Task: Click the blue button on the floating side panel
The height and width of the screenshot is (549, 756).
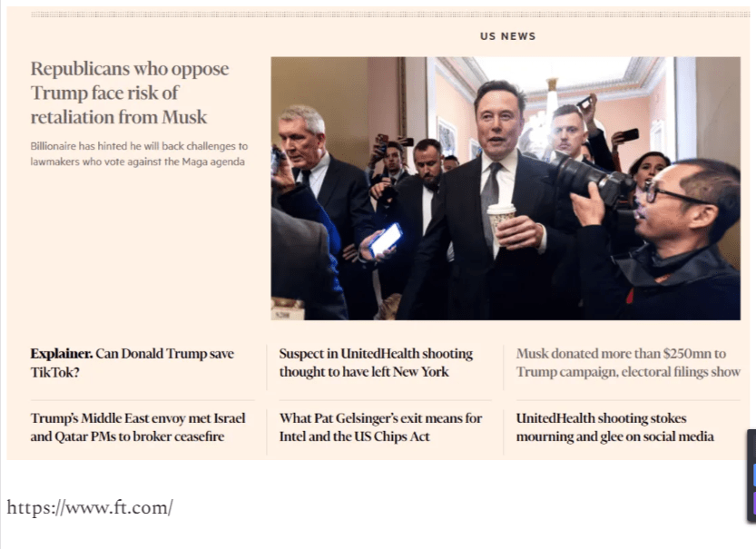Action: 752,475
